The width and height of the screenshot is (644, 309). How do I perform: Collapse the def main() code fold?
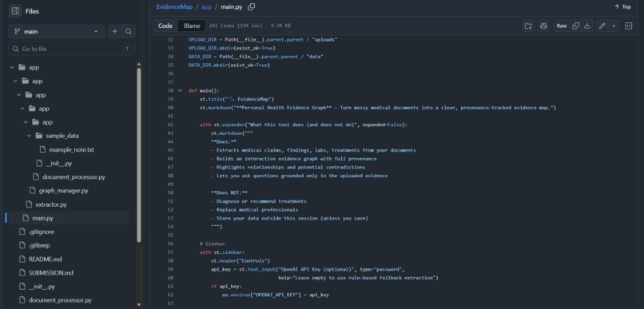tap(180, 91)
